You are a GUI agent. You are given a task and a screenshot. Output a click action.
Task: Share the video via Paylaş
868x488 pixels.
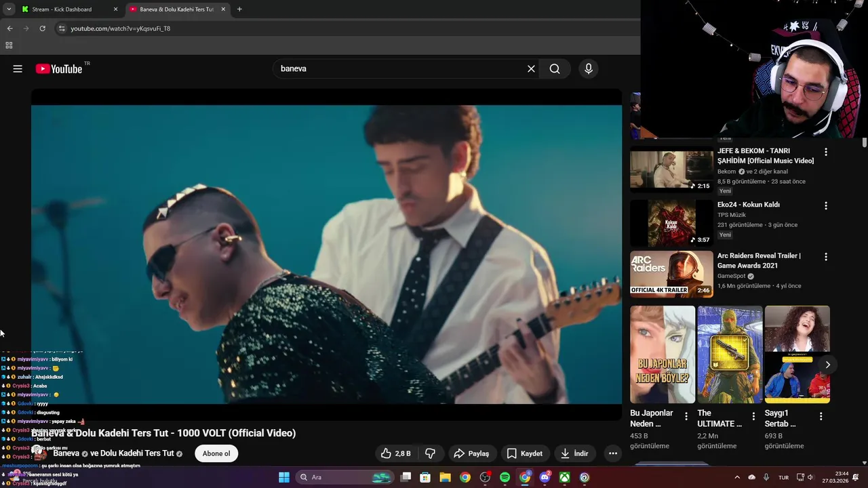pos(471,453)
